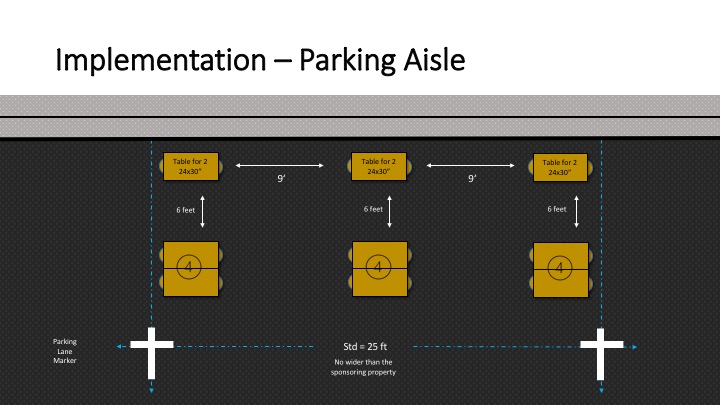Screen dimensions: 720x405
Task: Select the rightmost 'Table for 2' box
Action: coord(560,167)
